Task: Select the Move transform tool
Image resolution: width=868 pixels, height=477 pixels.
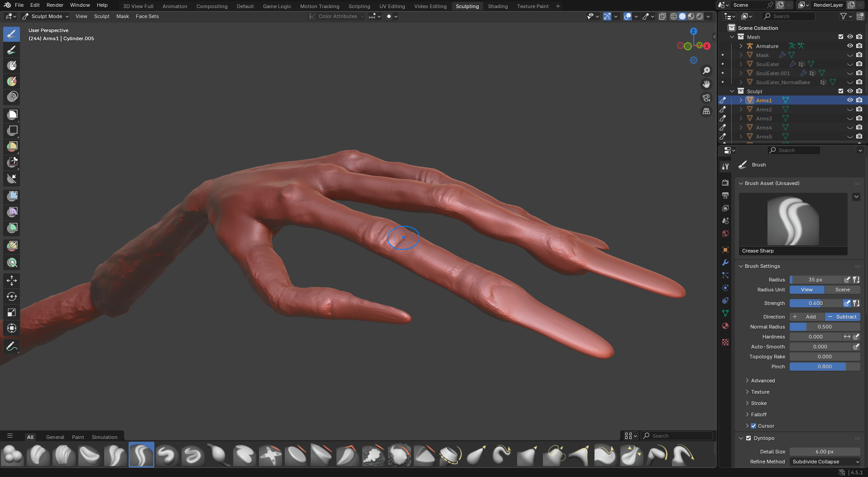Action: point(12,281)
